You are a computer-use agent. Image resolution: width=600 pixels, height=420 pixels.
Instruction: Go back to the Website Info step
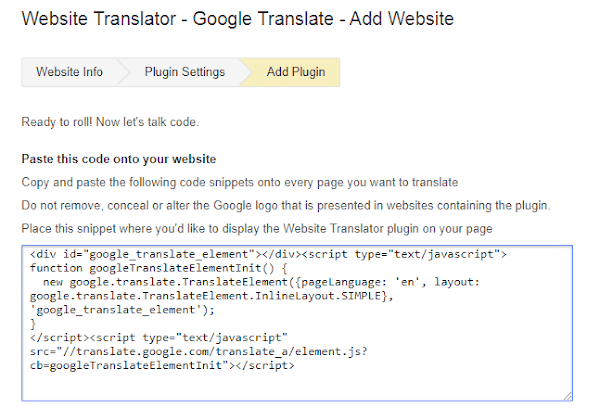point(69,72)
